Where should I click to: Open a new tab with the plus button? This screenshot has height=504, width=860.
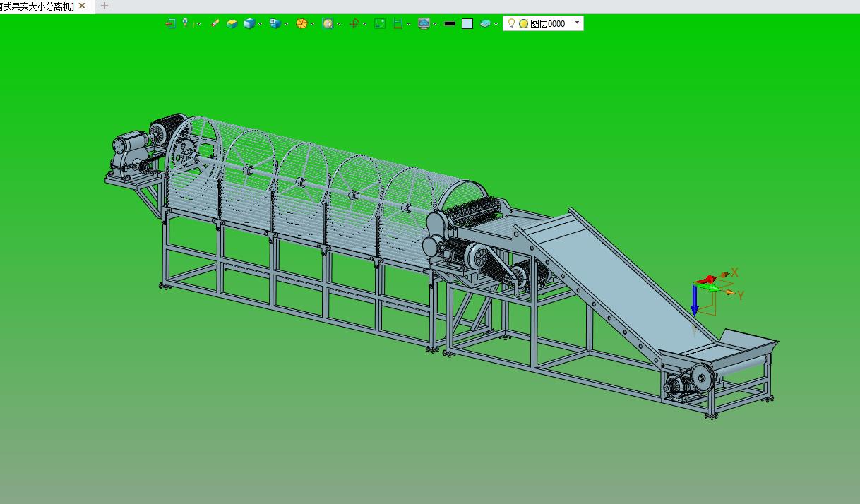click(x=104, y=6)
